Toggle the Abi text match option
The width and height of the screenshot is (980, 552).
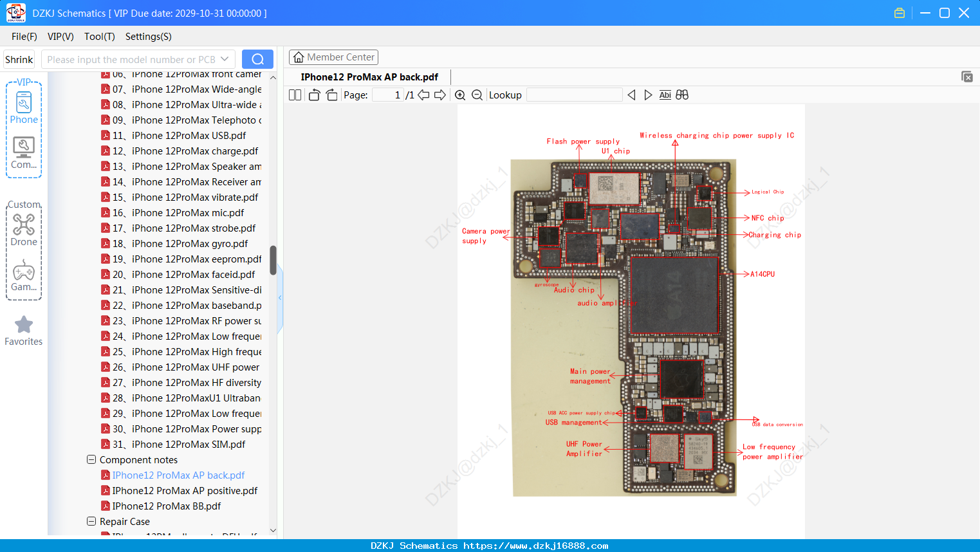tap(665, 95)
